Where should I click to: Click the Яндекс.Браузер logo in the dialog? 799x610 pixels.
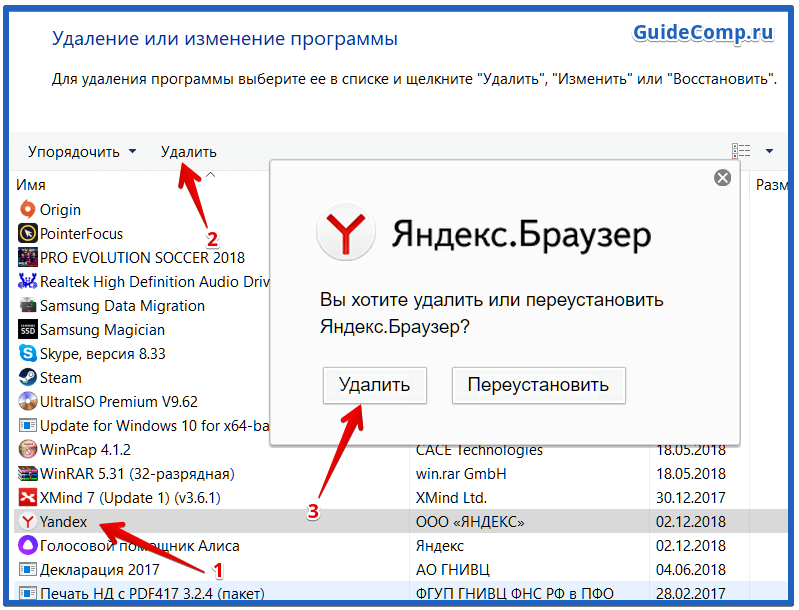346,232
